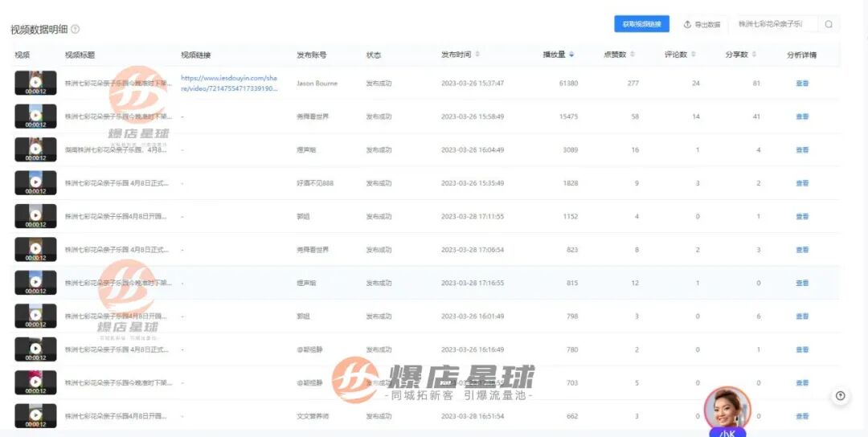This screenshot has height=437, width=868.
Task: Play the video with 703 plays
Action: coord(35,382)
